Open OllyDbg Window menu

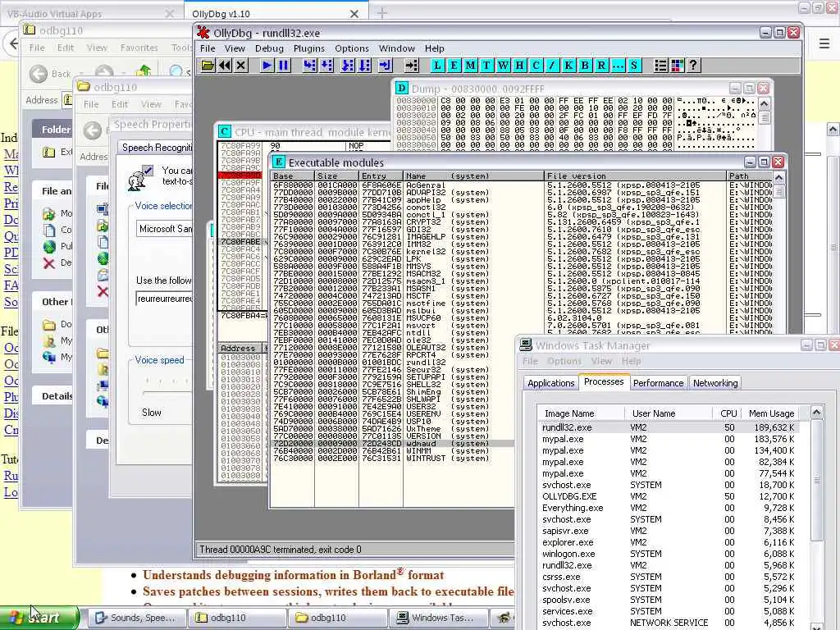click(396, 48)
